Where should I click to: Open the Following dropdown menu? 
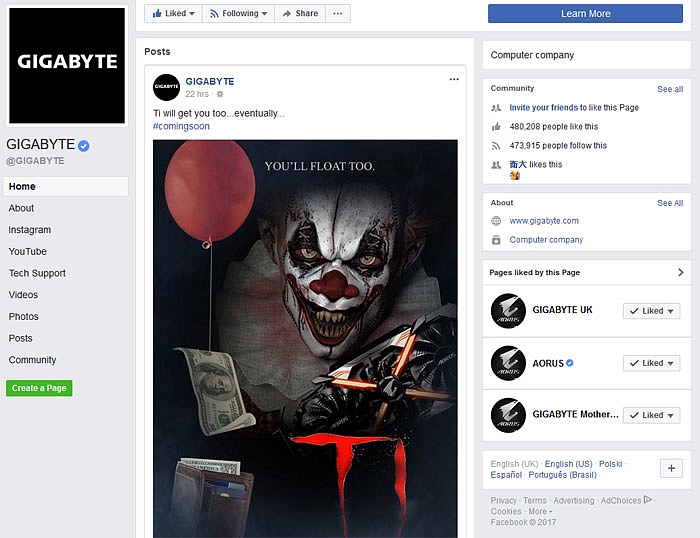tap(239, 14)
